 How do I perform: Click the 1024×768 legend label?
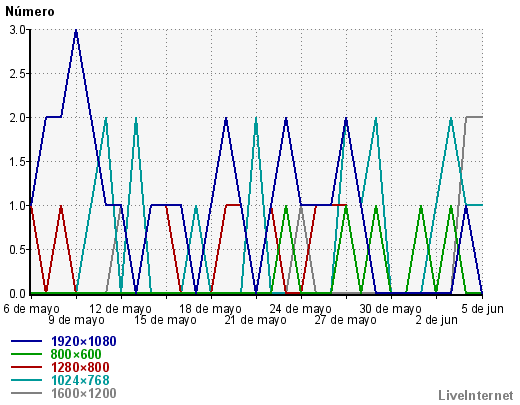80,380
